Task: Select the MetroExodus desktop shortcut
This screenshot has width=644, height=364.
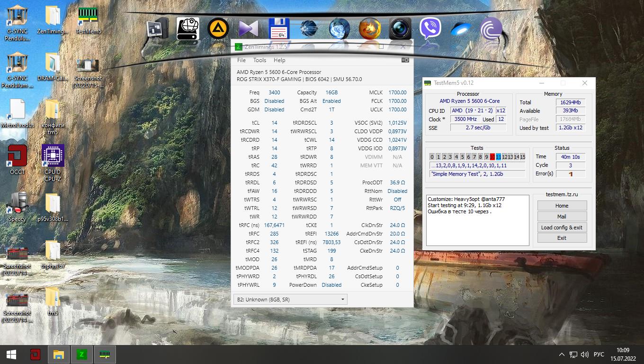Action: (18, 113)
